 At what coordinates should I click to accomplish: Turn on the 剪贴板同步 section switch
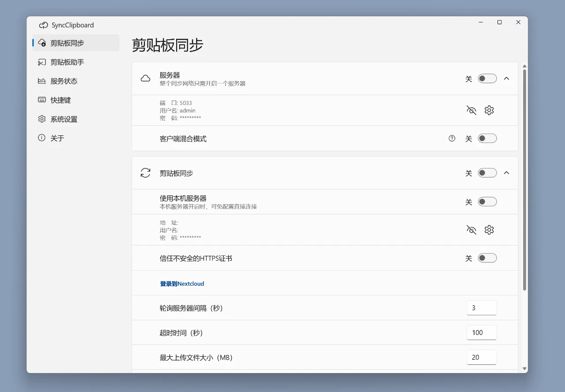click(x=487, y=173)
